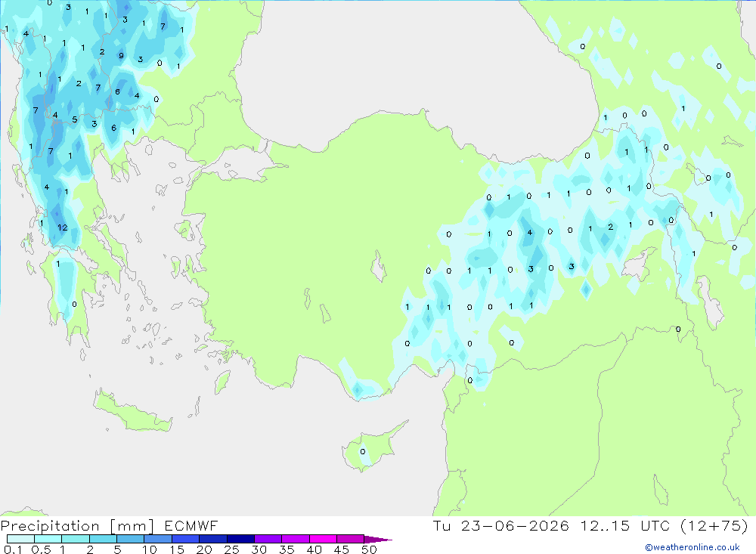Click the '0' precipitation value over Cyprus

tap(363, 452)
